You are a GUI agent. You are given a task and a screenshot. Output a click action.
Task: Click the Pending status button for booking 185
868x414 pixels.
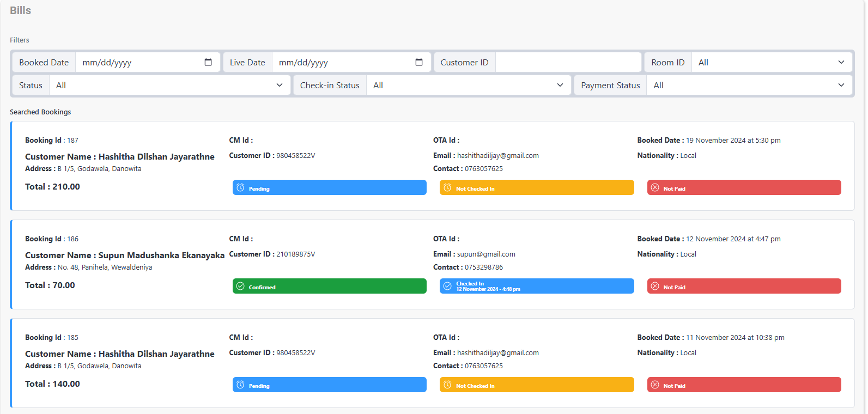pos(329,385)
